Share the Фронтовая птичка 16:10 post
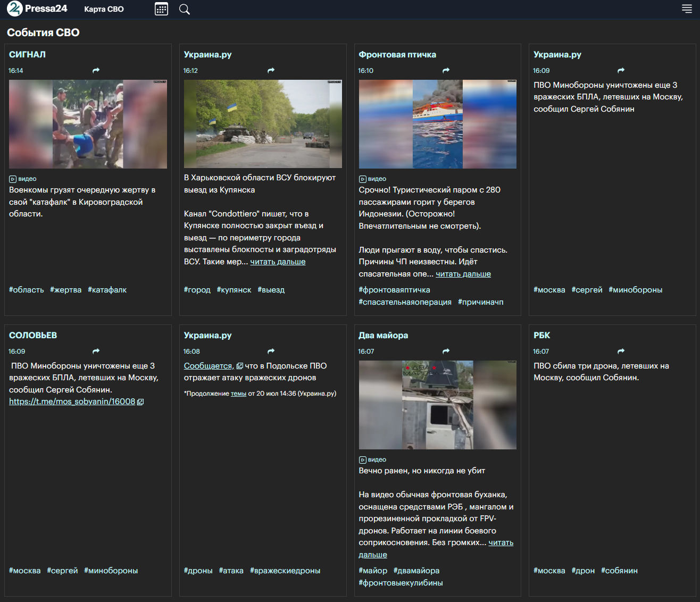 446,70
